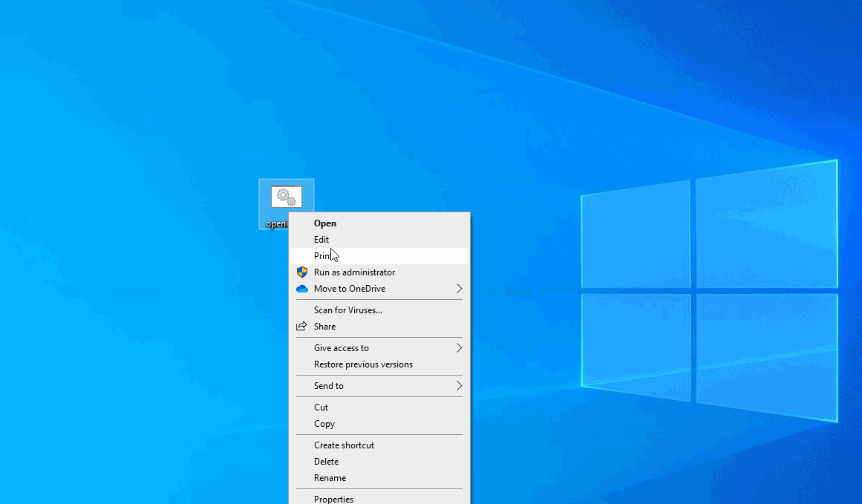Viewport: 862px width, 504px height.
Task: Expand the Send to arrow
Action: 459,386
